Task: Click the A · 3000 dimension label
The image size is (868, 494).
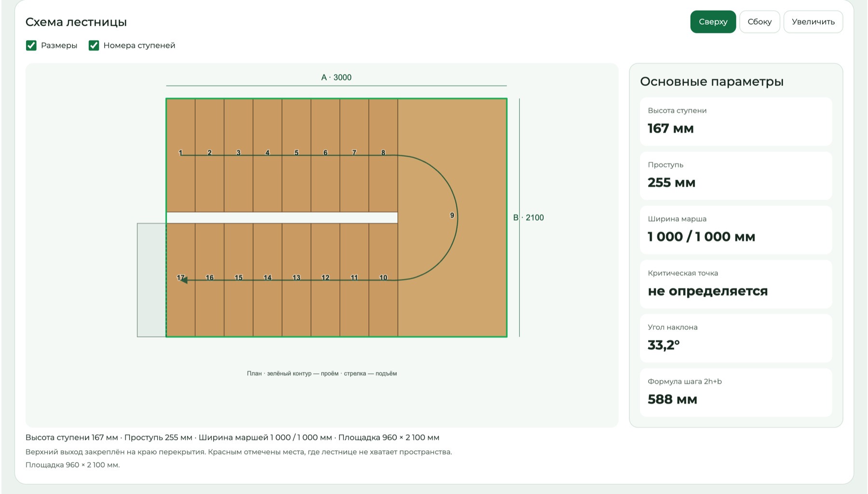Action: point(336,77)
